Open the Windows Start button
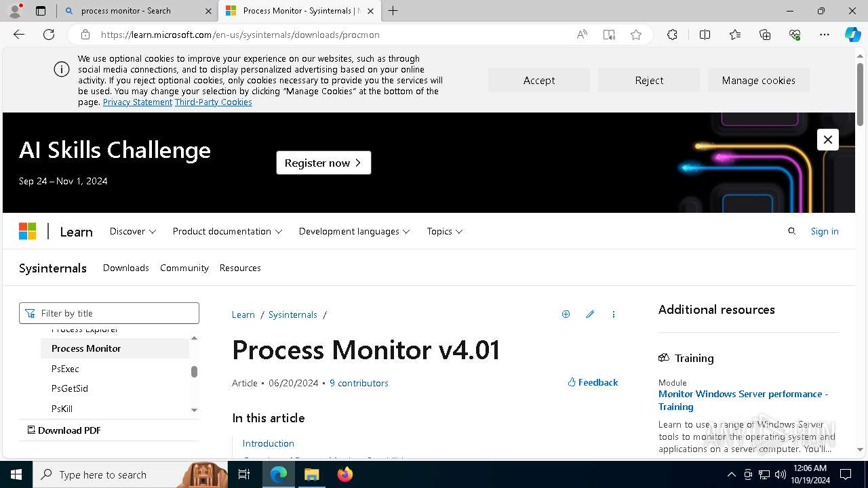The height and width of the screenshot is (488, 868). click(16, 474)
